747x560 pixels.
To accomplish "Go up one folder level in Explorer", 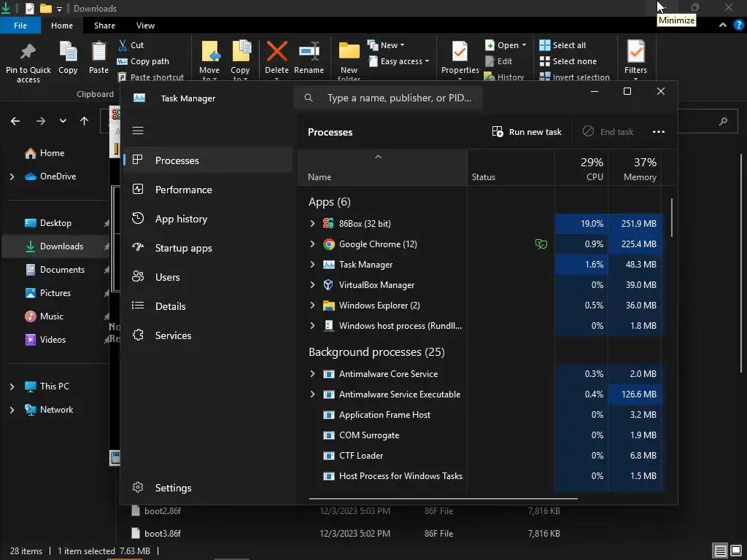I will 85,121.
